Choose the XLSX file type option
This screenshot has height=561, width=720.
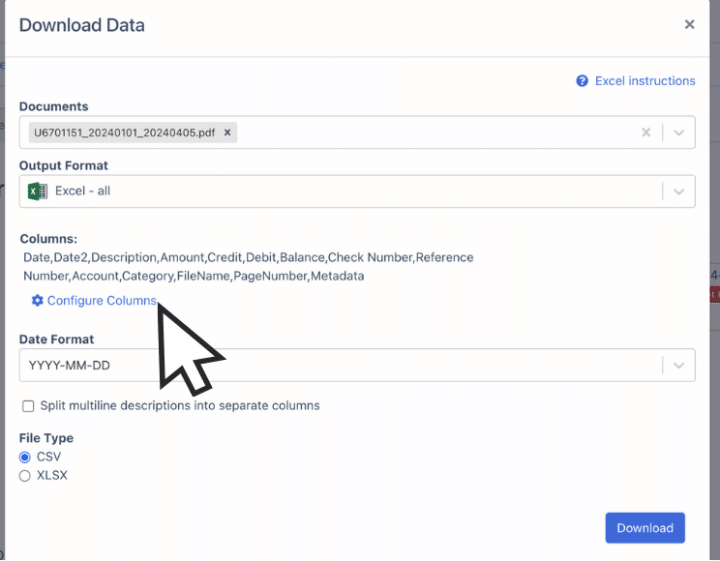tap(26, 476)
